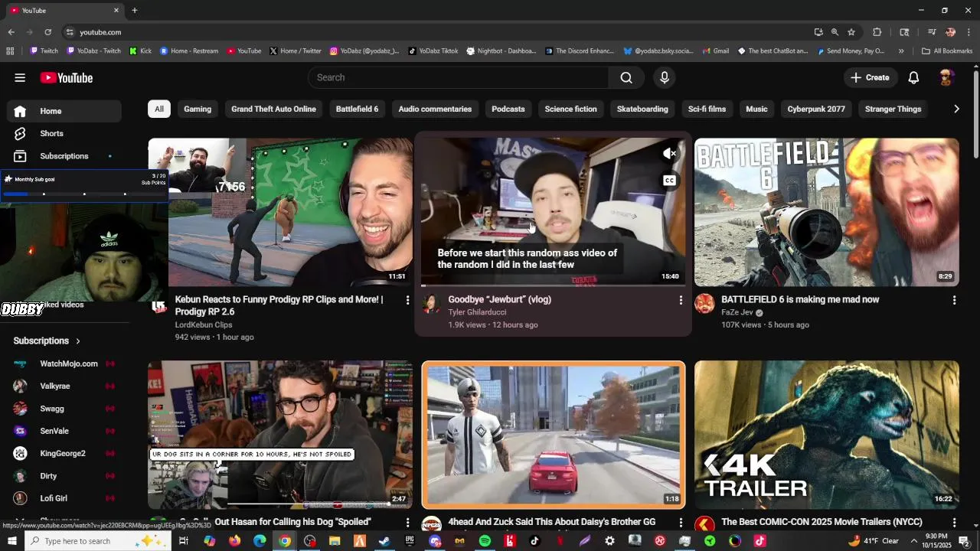
Task: Open options for Comic-Con trailers video
Action: 954,523
